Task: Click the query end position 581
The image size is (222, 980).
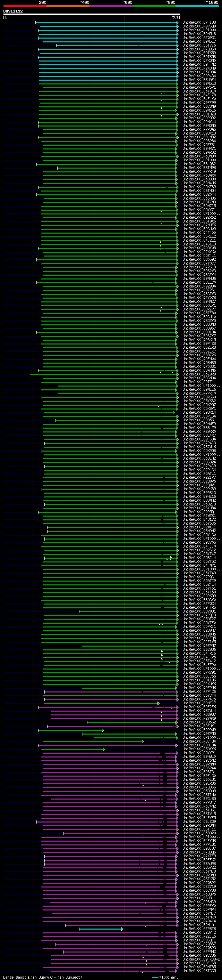Action: (x=175, y=17)
